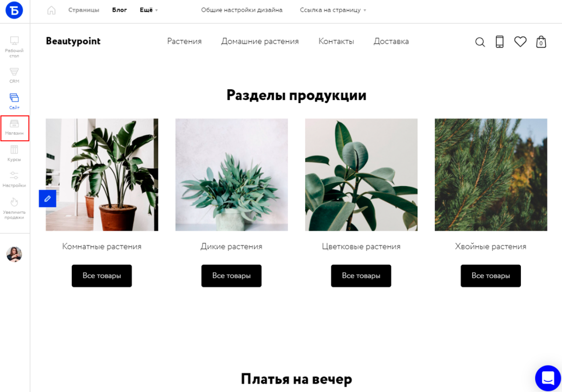Switch to the Блог tab

pos(119,10)
